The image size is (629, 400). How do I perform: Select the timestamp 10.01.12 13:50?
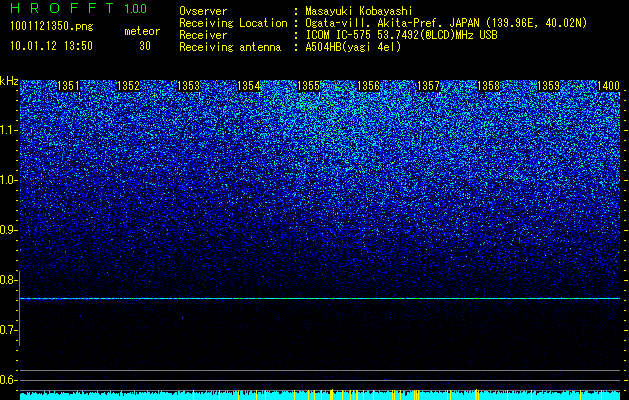coord(51,46)
